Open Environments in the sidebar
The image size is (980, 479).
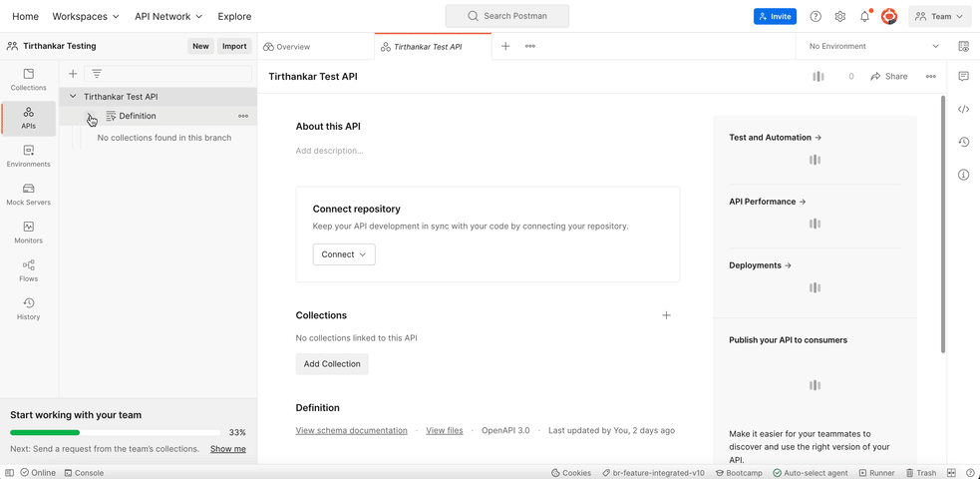pyautogui.click(x=28, y=156)
